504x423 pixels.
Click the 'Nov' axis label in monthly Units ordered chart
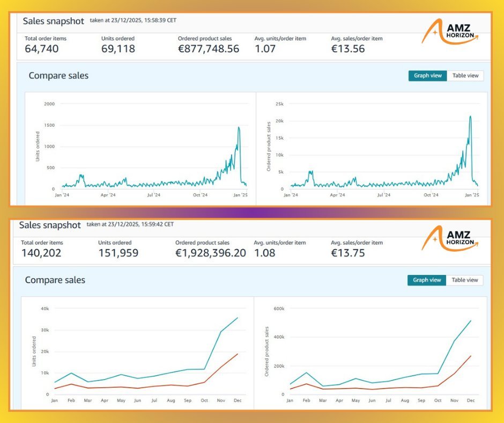tap(221, 400)
